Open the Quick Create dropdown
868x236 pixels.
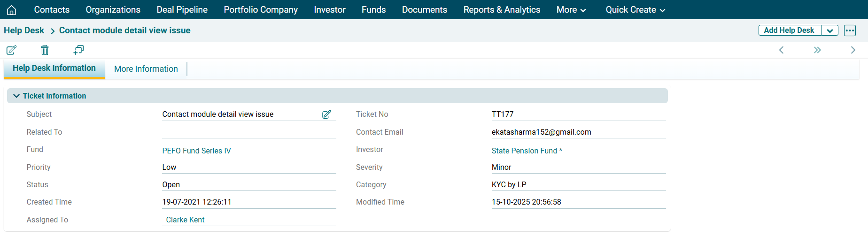point(635,10)
